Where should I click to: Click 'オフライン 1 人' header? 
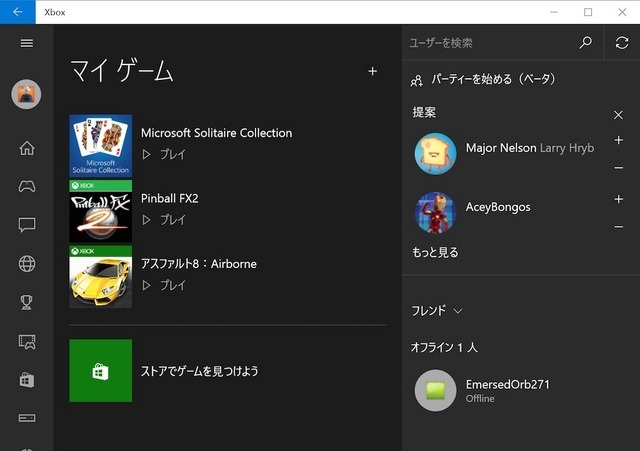(x=444, y=347)
